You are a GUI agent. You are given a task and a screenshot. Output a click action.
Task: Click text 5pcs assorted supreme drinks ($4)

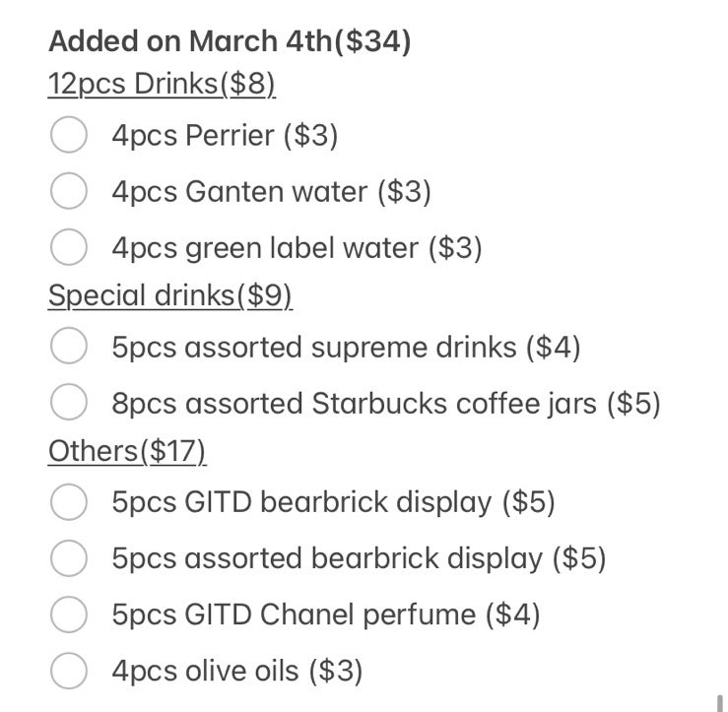pyautogui.click(x=347, y=348)
